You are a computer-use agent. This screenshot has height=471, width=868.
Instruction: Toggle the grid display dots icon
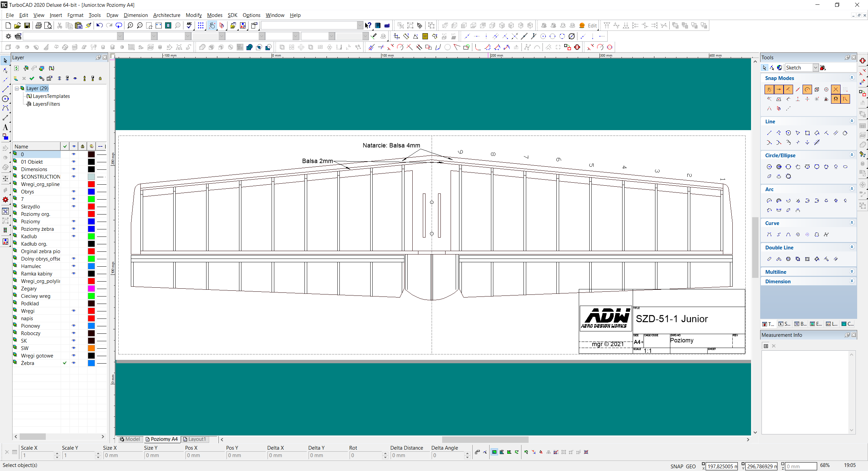click(201, 25)
